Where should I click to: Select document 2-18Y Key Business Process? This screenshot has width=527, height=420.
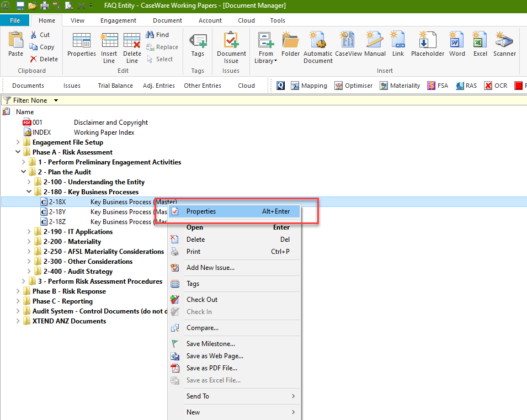pos(104,212)
